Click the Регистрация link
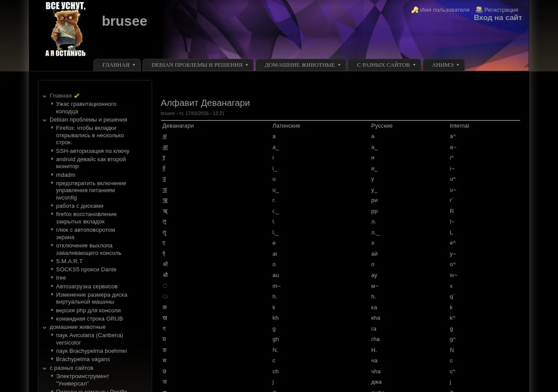This screenshot has height=392, width=558. tap(501, 10)
